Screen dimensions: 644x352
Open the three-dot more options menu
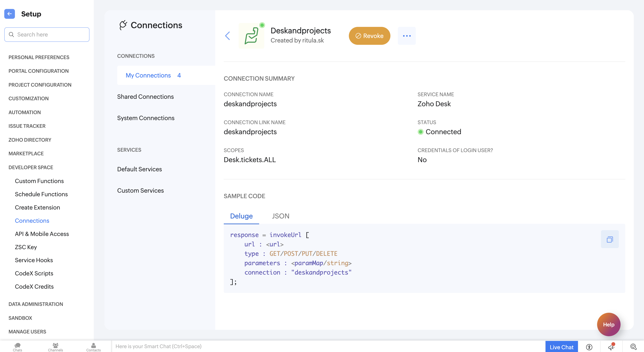click(407, 36)
